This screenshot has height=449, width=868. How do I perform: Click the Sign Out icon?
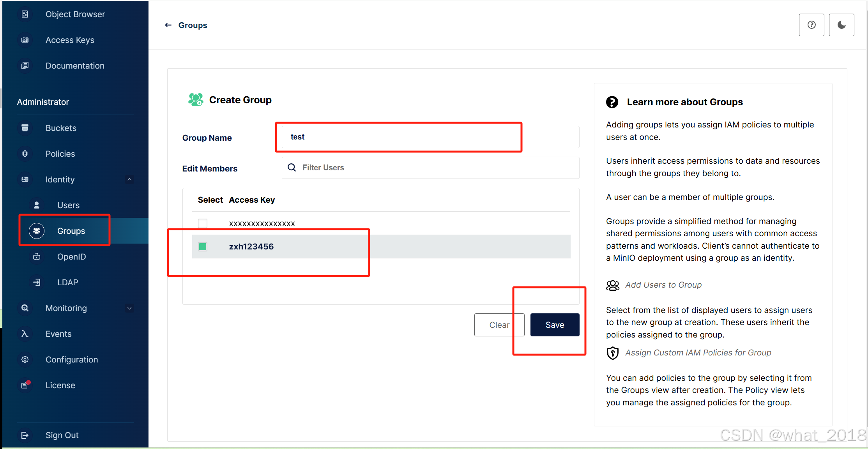pyautogui.click(x=25, y=435)
